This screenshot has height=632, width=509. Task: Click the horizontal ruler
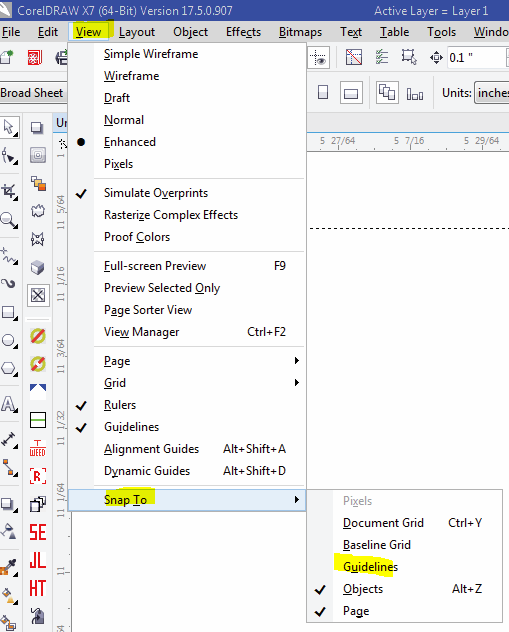(x=408, y=142)
